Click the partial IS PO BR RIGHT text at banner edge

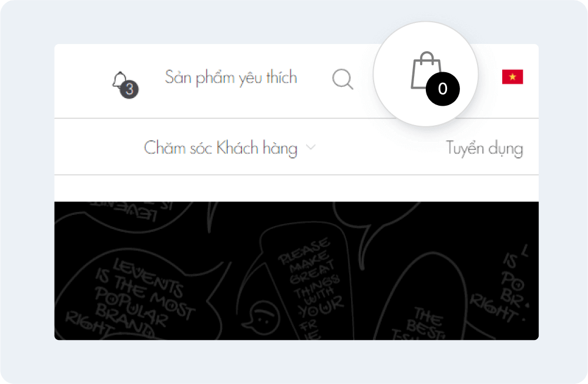[502, 286]
